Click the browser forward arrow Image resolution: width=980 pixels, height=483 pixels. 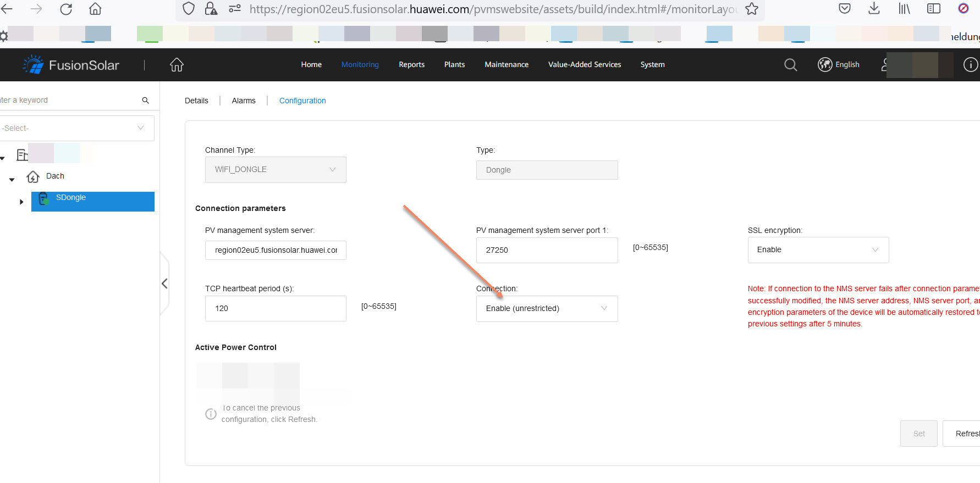(x=36, y=9)
